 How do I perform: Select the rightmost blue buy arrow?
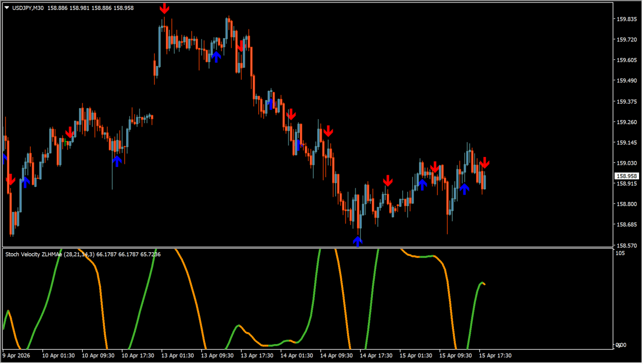pyautogui.click(x=464, y=189)
